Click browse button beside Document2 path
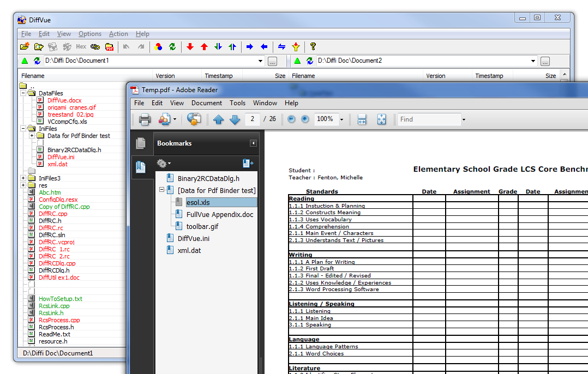The image size is (588, 374). point(545,62)
